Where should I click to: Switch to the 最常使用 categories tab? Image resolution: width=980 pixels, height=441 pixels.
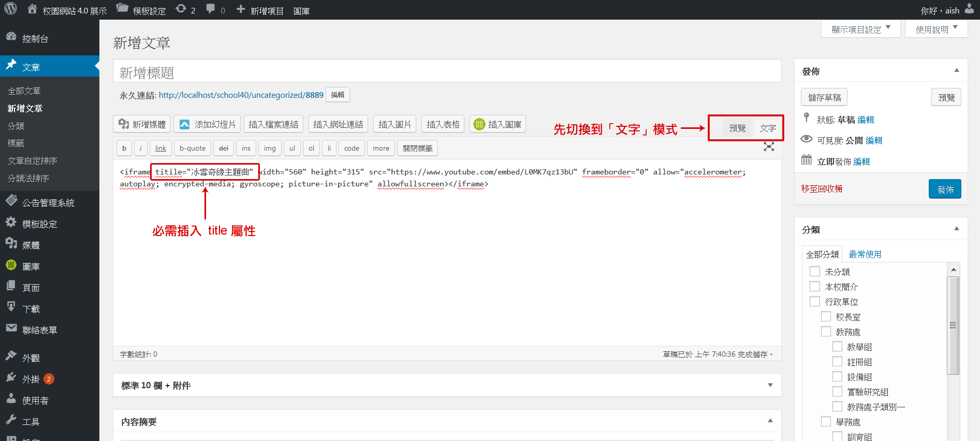point(865,254)
